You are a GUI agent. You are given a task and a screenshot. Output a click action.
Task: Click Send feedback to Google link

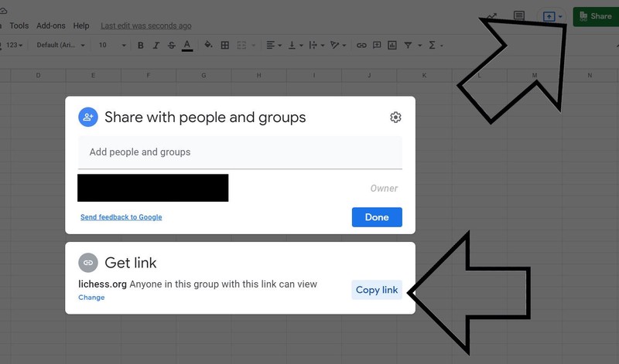click(121, 217)
